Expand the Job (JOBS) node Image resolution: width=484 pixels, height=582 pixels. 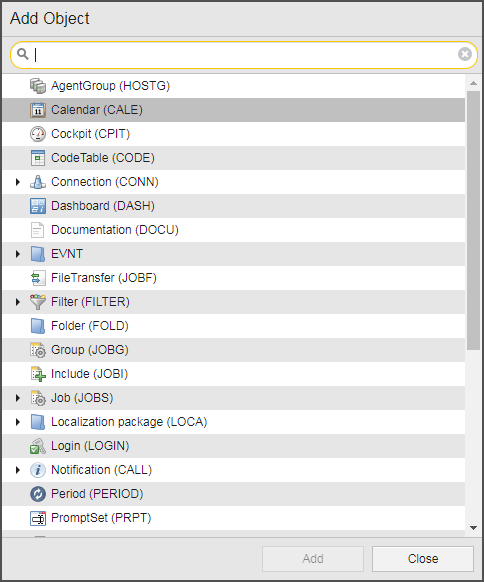17,398
